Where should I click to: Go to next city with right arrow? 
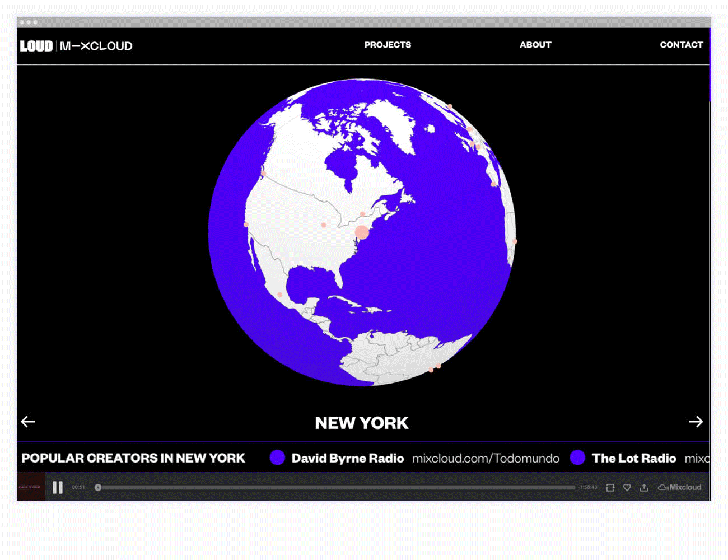(x=696, y=422)
